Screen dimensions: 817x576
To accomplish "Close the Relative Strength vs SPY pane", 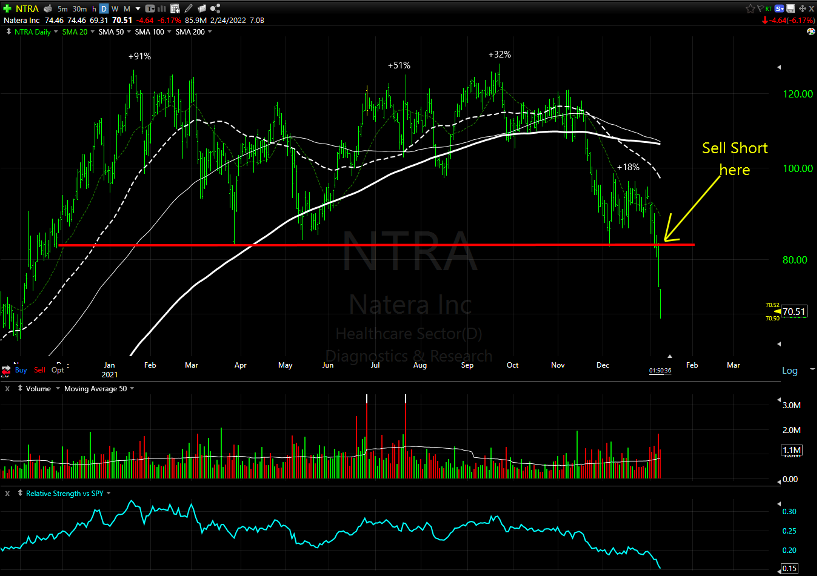I will click(x=7, y=494).
